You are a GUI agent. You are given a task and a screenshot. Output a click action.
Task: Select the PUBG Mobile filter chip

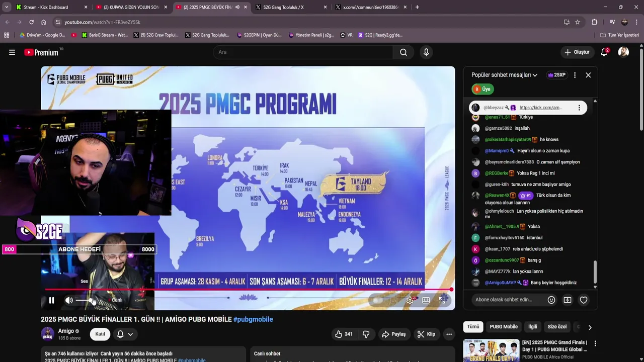(504, 327)
